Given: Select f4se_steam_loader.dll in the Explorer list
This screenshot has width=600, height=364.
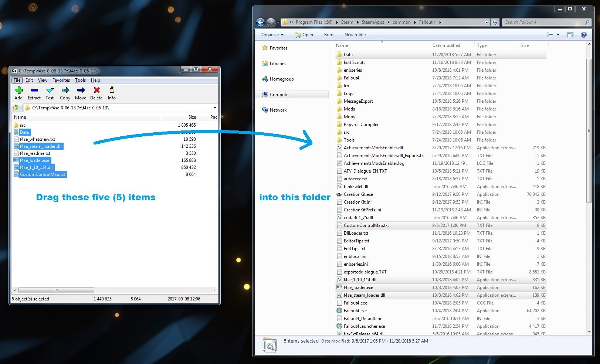Looking at the screenshot, I should [441, 295].
